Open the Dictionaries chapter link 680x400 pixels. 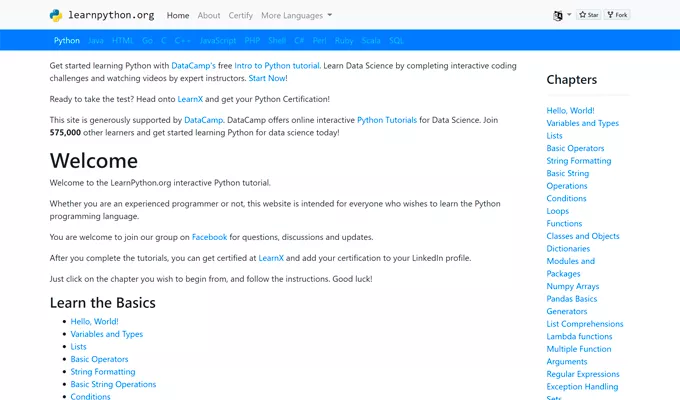(568, 249)
